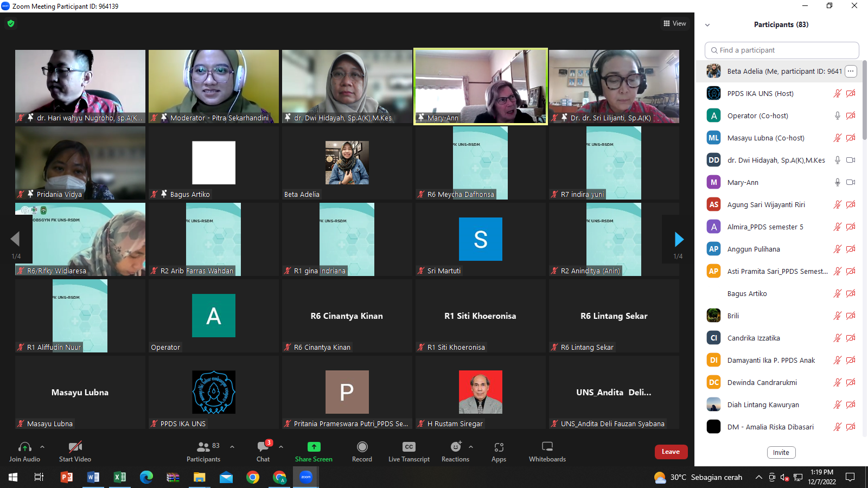This screenshot has width=868, height=488.
Task: Open Whiteboards from the toolbar
Action: [547, 447]
